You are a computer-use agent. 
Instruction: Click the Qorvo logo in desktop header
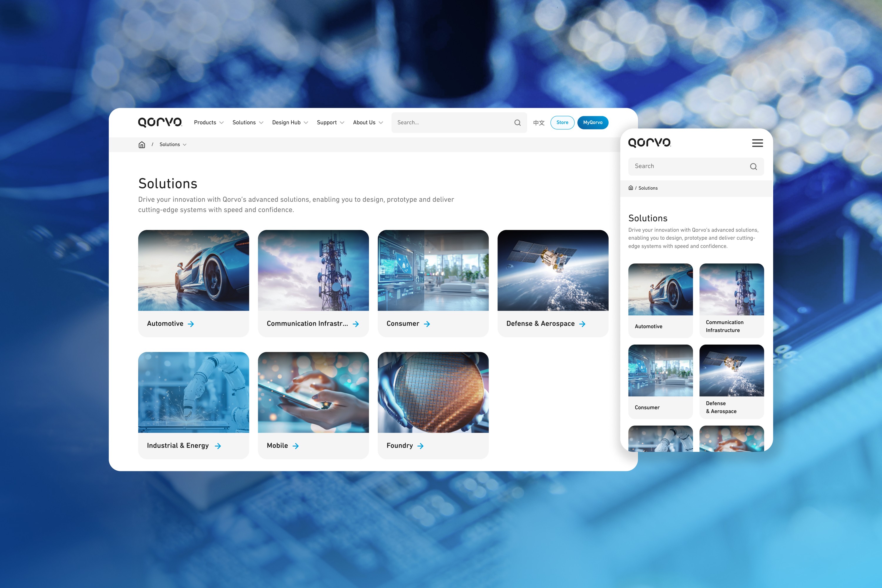[160, 122]
